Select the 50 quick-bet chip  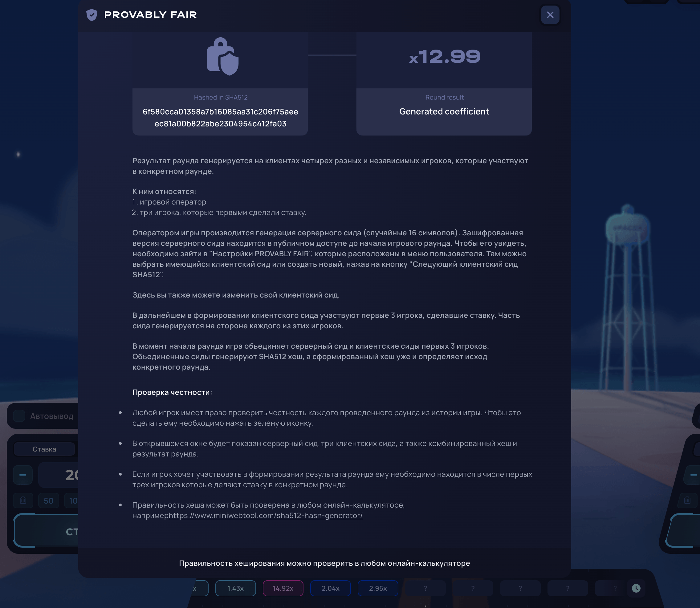pyautogui.click(x=48, y=501)
